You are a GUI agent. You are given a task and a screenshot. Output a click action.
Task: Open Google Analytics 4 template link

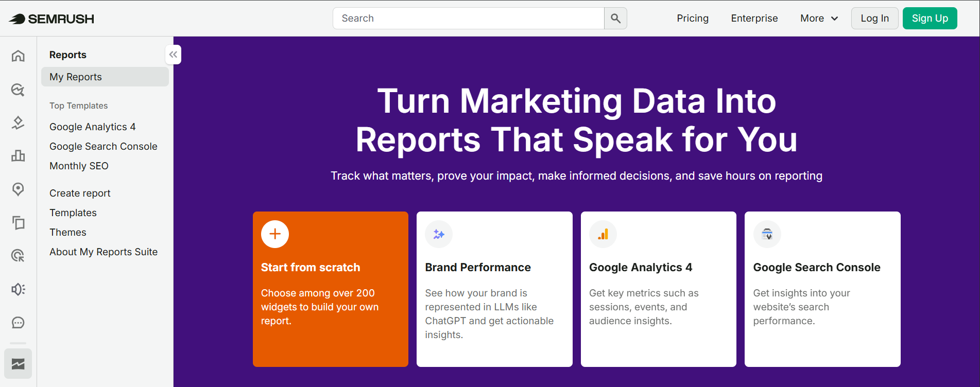click(x=93, y=127)
